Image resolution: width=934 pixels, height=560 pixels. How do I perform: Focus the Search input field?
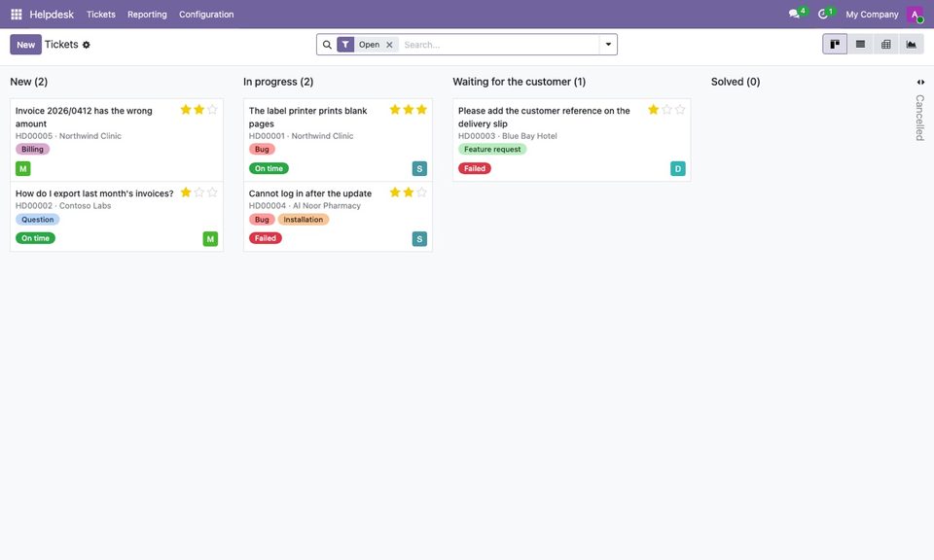point(499,45)
